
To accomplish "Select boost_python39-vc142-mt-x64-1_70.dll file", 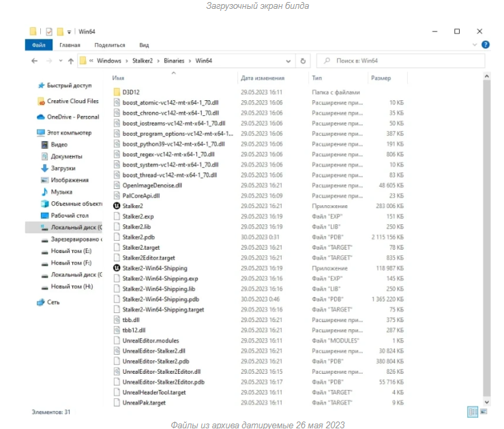I will 174,144.
